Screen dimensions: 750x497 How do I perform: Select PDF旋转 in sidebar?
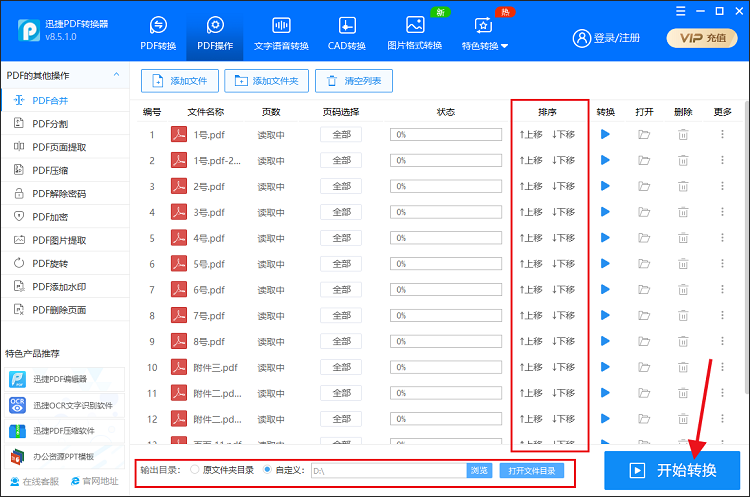click(x=65, y=264)
